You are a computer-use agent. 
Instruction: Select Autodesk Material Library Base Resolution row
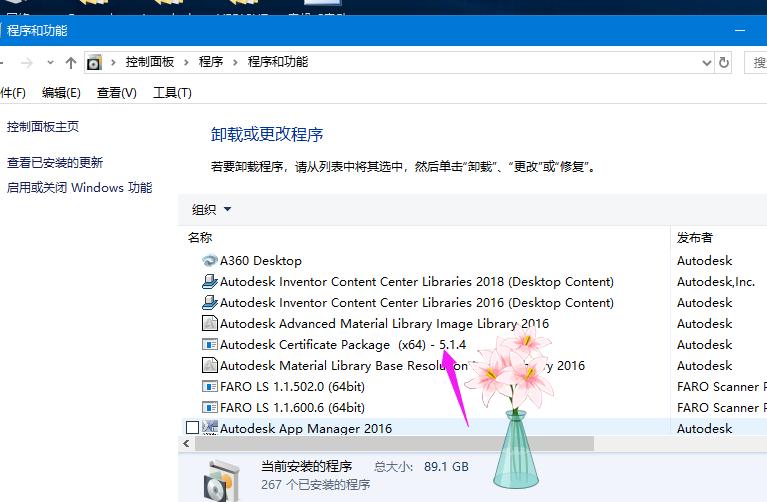(x=402, y=365)
